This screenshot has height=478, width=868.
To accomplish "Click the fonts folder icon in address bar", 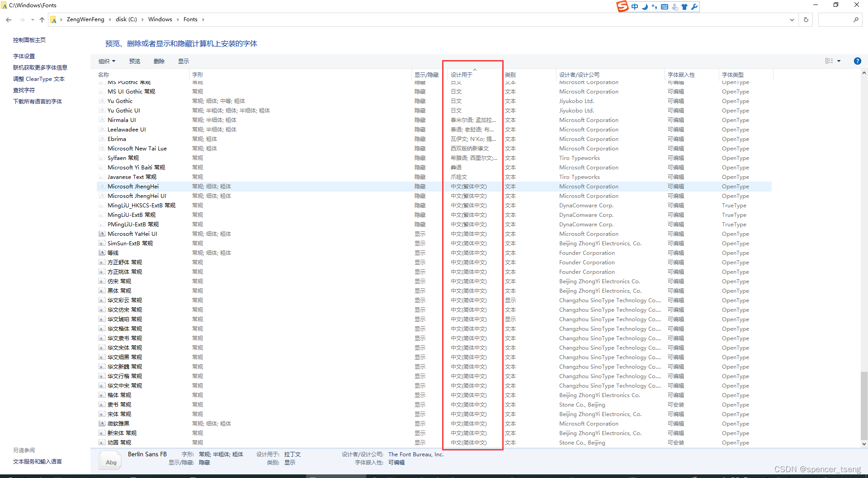I will click(53, 19).
